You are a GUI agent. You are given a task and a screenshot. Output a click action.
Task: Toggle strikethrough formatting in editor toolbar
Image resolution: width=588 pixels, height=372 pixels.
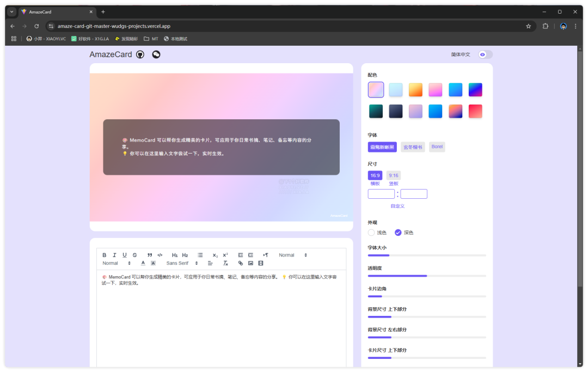[x=134, y=255]
